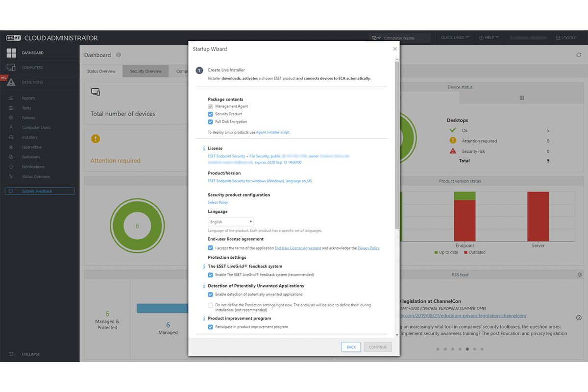Check Do not define Protection settings now
This screenshot has width=588, height=392.
(x=211, y=305)
